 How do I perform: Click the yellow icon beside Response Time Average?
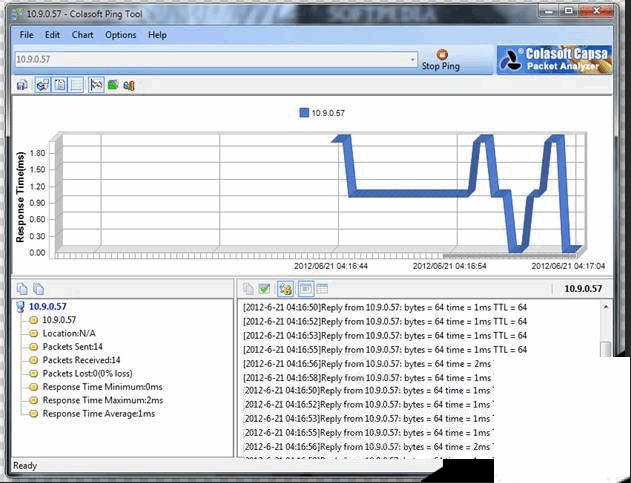click(34, 414)
